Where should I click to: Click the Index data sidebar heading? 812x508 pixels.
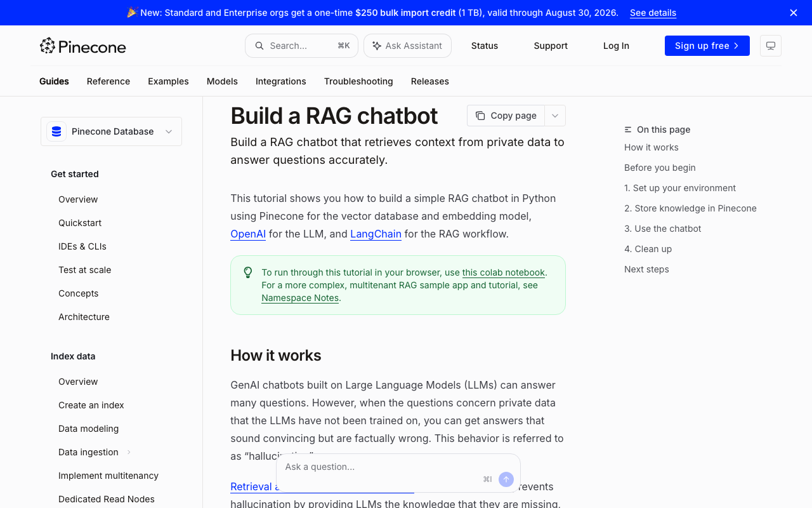point(73,356)
